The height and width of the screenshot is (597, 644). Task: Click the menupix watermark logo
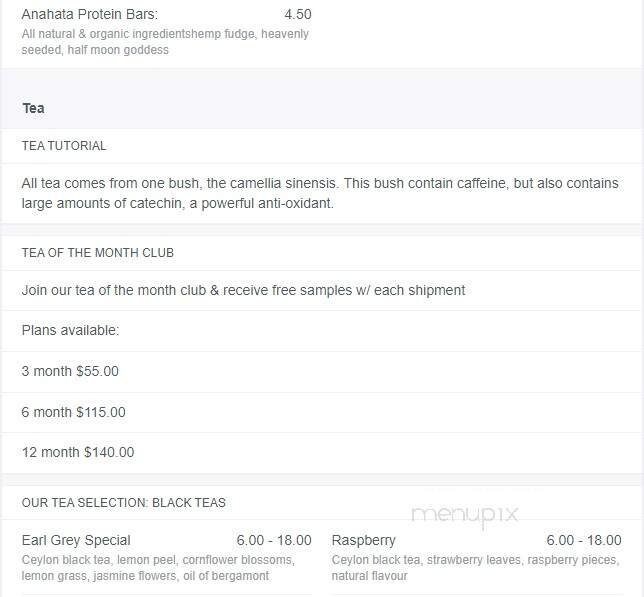coord(465,515)
